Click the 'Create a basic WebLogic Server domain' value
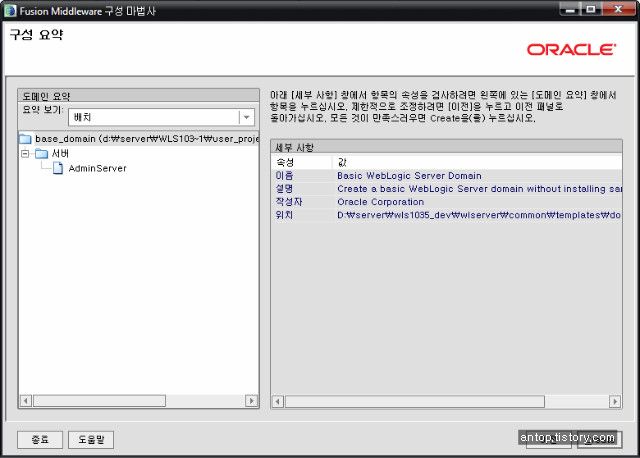The height and width of the screenshot is (458, 640). coord(479,189)
